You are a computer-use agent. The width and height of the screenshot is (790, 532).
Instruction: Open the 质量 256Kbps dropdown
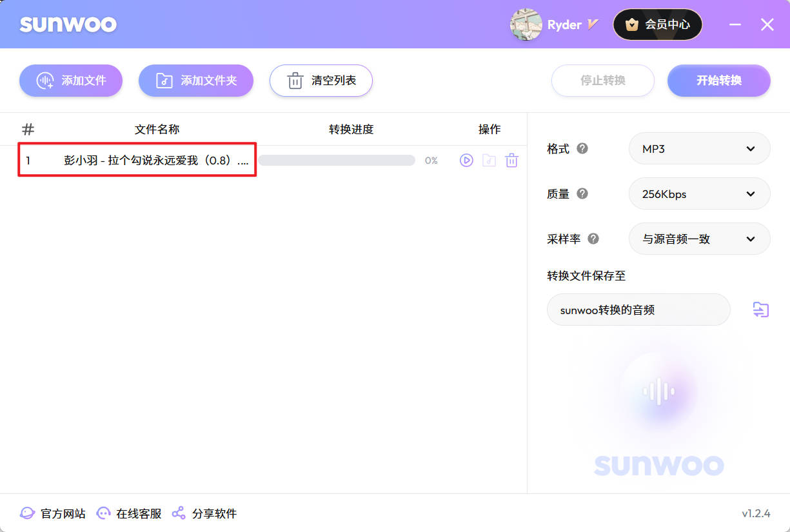tap(700, 193)
